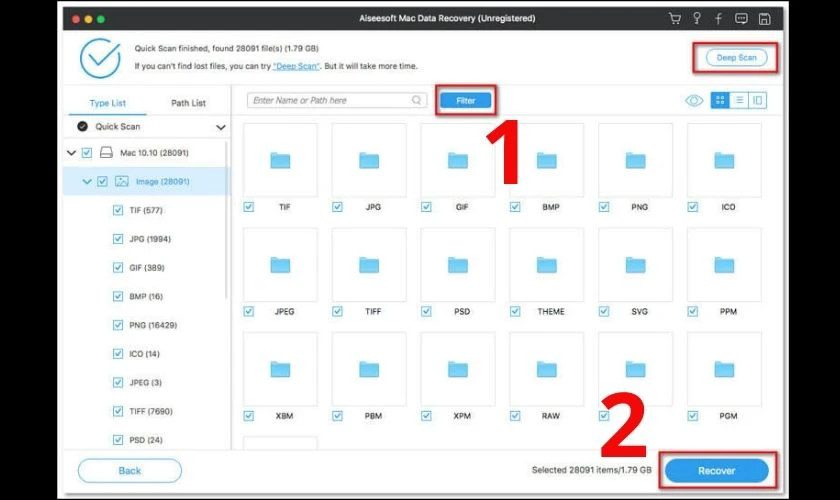Switch to the Path List tab
Screen dimensions: 840x500
188,103
